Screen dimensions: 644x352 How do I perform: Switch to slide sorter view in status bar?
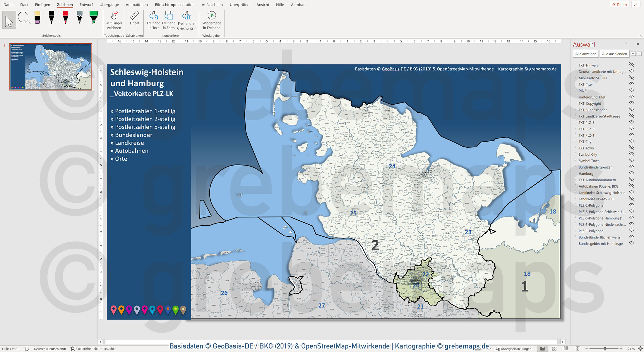[554, 348]
